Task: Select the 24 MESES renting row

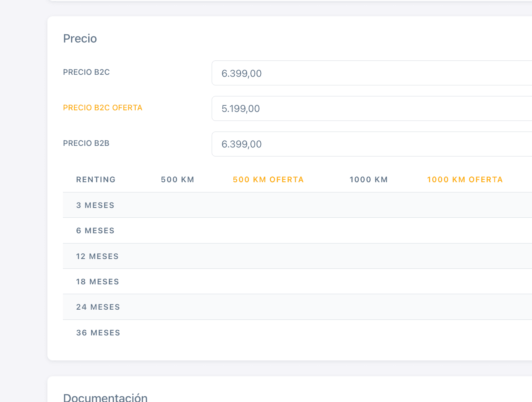Action: tap(98, 307)
